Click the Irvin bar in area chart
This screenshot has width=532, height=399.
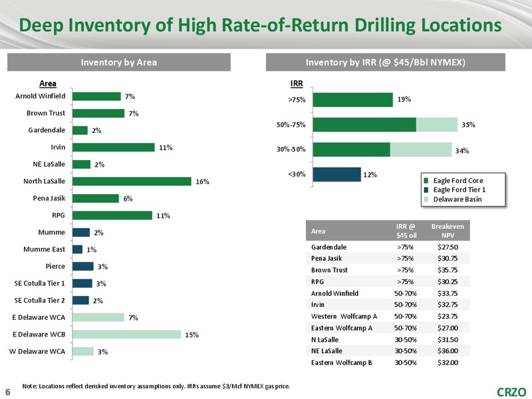(x=114, y=147)
